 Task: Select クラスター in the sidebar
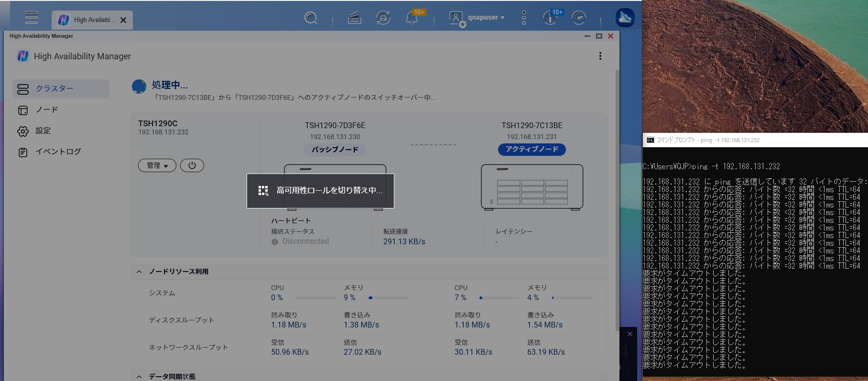point(61,88)
